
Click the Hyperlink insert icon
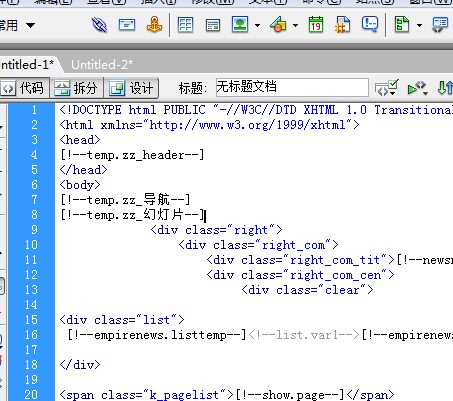(99, 25)
